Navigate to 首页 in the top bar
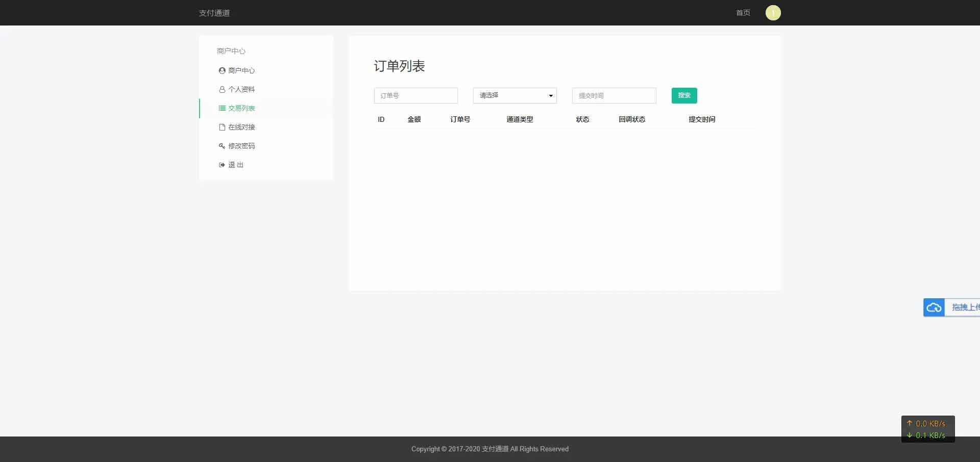This screenshot has width=980, height=462. pos(743,13)
